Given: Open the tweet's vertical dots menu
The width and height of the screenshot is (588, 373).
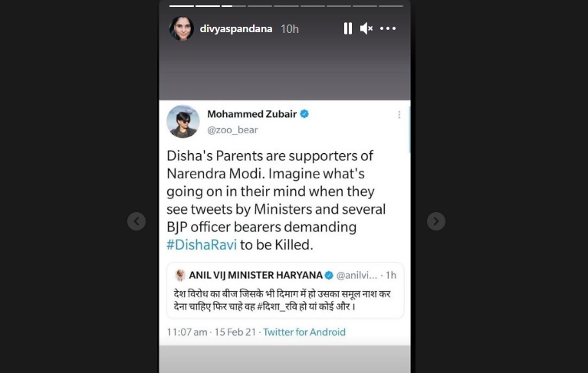Looking at the screenshot, I should (x=399, y=115).
